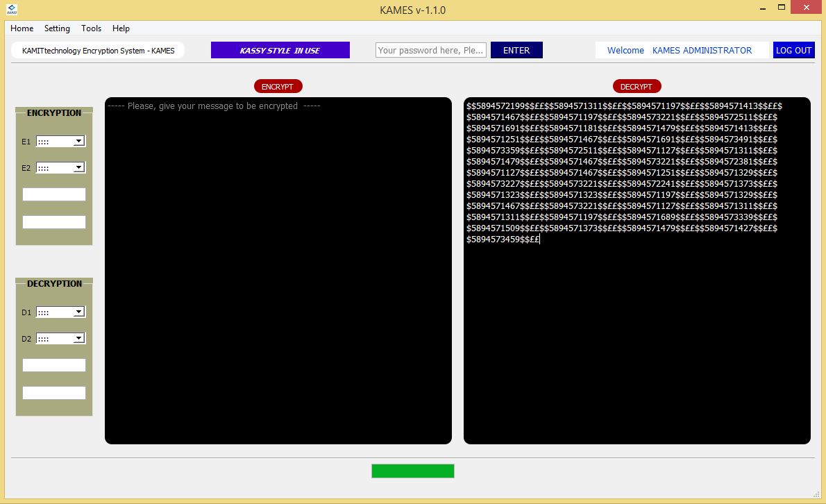This screenshot has height=504, width=826.
Task: Maximize the KAMES window
Action: click(782, 8)
